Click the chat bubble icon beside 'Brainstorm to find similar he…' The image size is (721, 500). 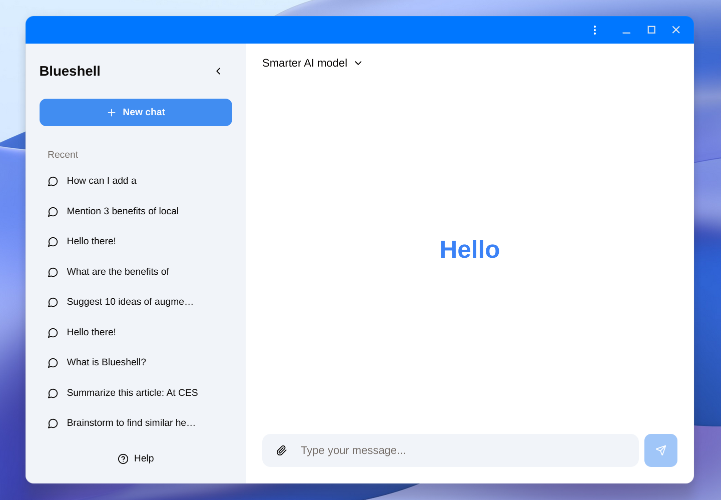[x=53, y=423]
